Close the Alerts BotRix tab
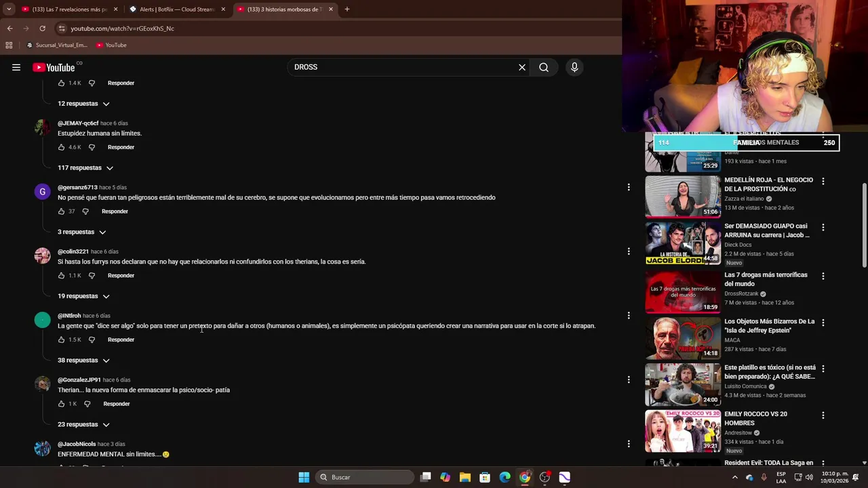 (223, 9)
